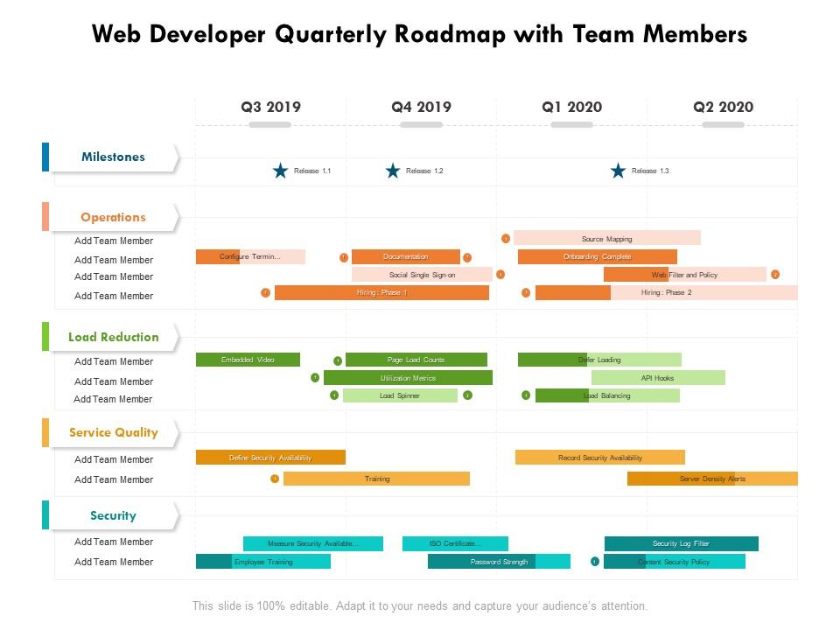840x630 pixels.
Task: Click the slide title Web Developer Quarterly Roadmap
Action: (x=419, y=34)
